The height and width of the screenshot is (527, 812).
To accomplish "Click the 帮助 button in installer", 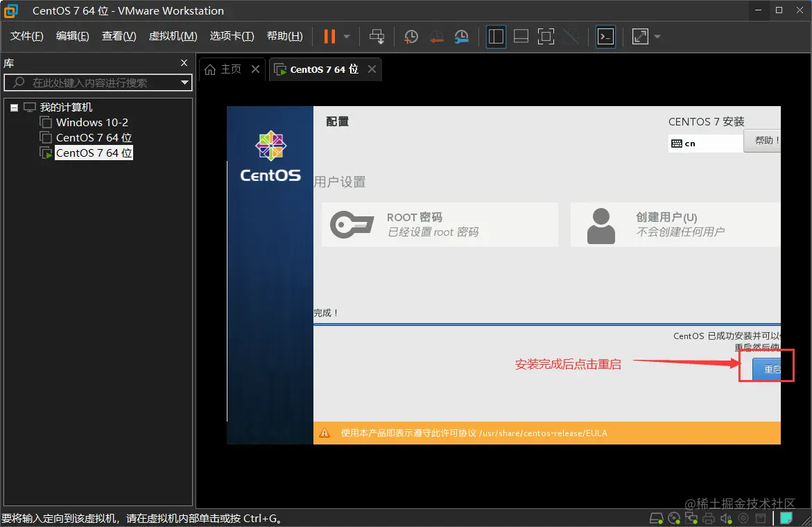I will [x=762, y=140].
